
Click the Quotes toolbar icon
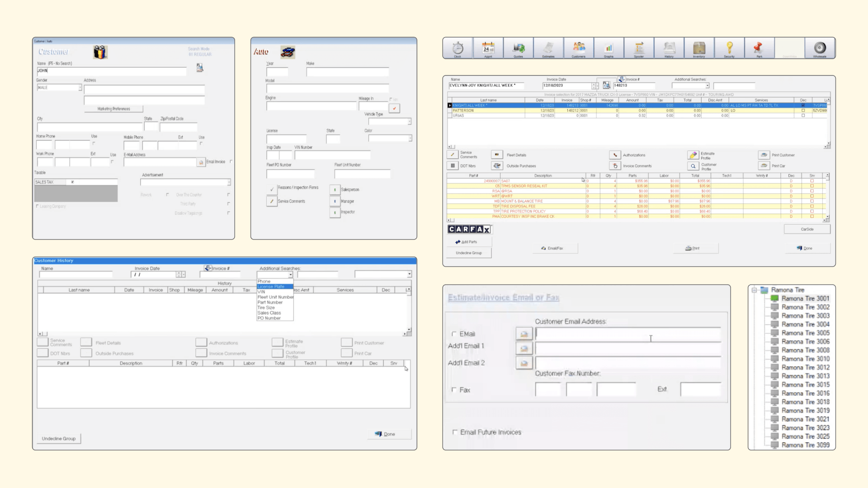[x=518, y=48]
